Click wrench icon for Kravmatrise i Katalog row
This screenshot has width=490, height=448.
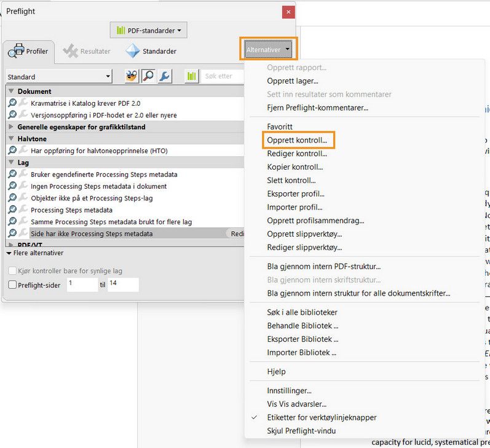(x=23, y=103)
